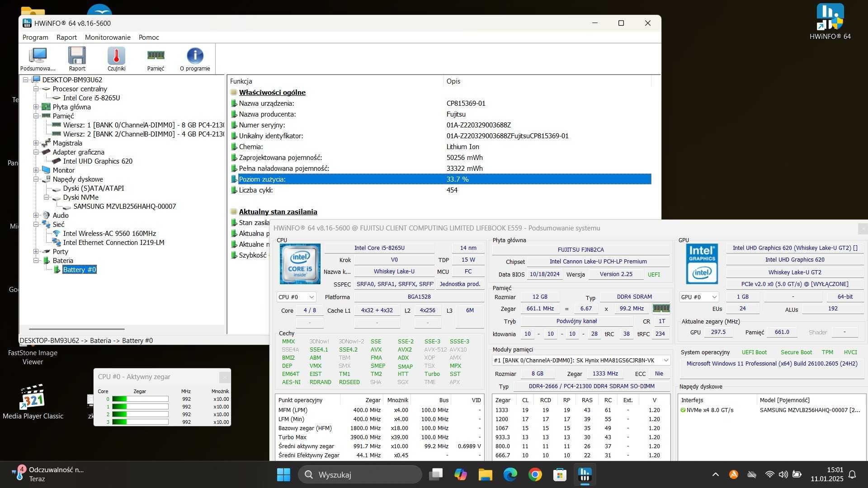
Task: Click the Opis column header
Action: 547,81
